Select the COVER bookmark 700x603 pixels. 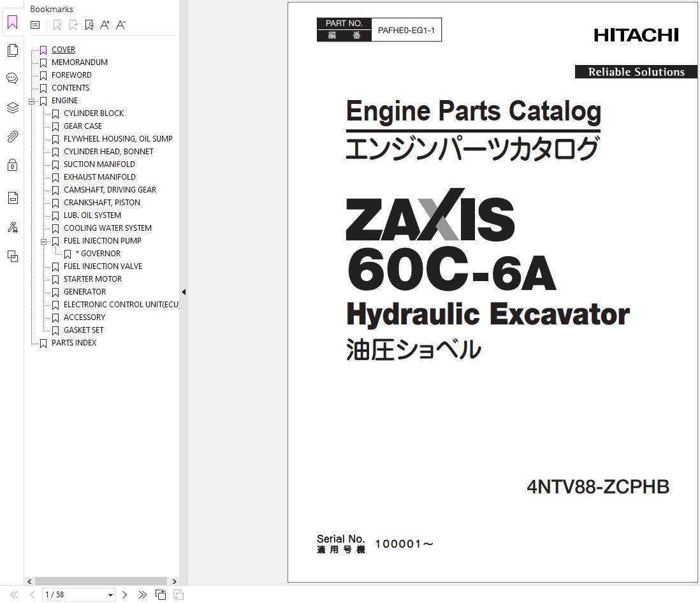coord(63,49)
